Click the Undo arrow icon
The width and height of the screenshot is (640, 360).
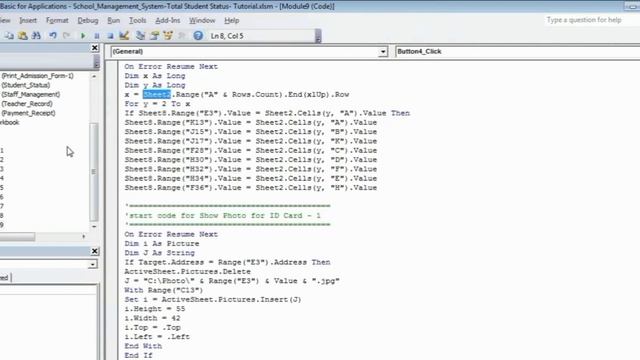[53, 36]
